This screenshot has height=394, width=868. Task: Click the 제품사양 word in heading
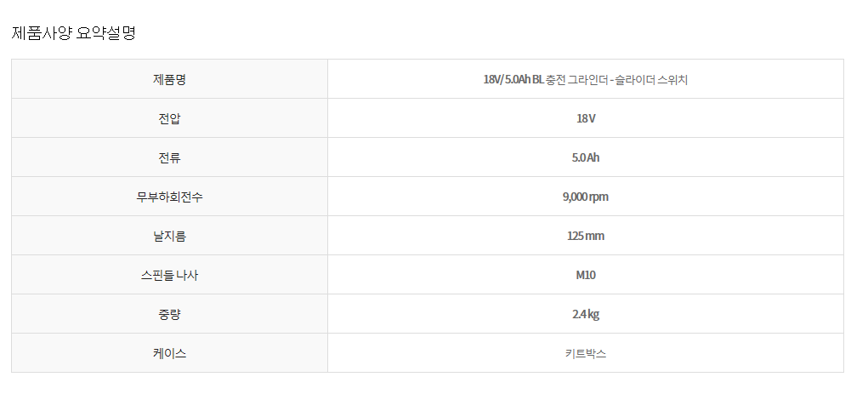click(x=42, y=32)
